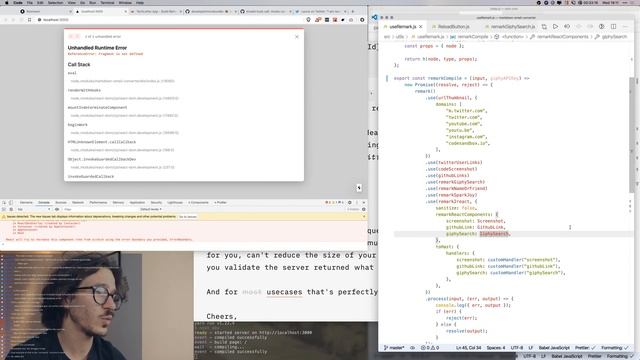Click the DevTools inspect element icon
Viewport: 640px width, 360px height.
4,202
